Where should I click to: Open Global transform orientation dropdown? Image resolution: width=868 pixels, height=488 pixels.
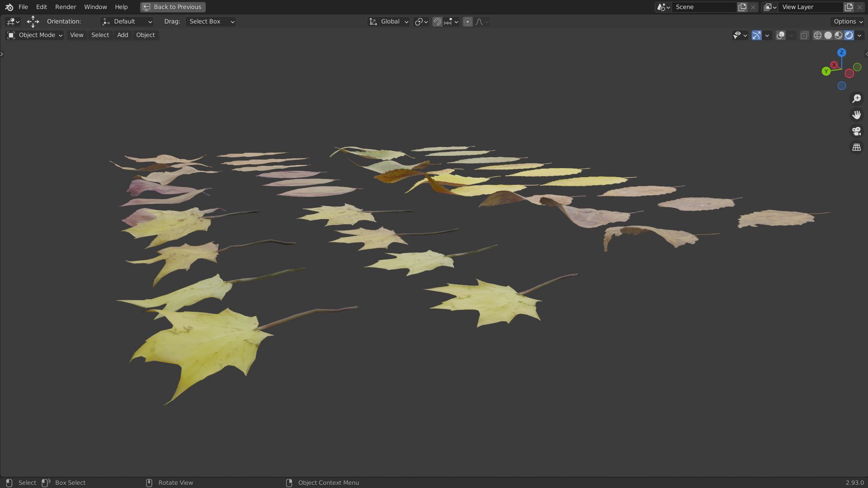click(x=389, y=22)
